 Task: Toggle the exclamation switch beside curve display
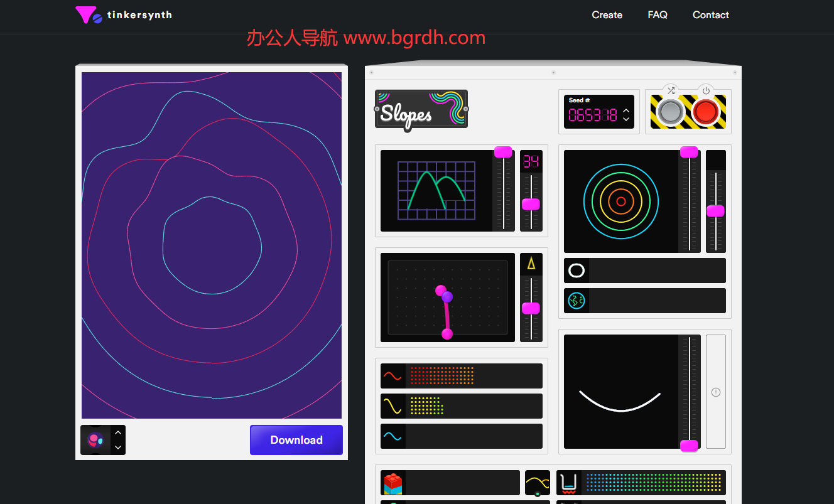[x=715, y=392]
